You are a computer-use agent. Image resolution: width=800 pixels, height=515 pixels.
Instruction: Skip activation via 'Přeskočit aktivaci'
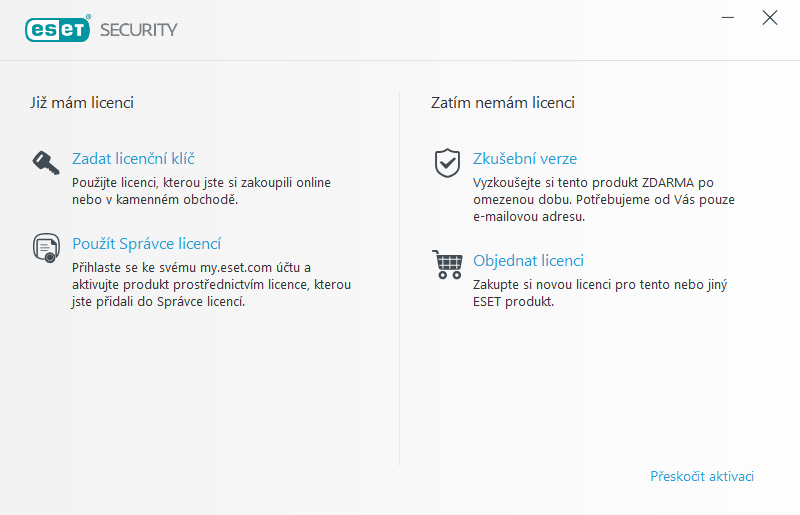pyautogui.click(x=701, y=476)
